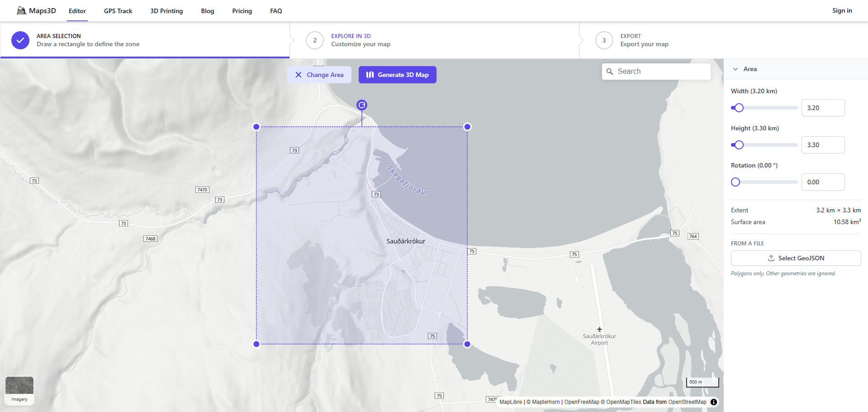The height and width of the screenshot is (412, 868).
Task: Click the bottom-right corner handle of the selection
Action: click(468, 344)
